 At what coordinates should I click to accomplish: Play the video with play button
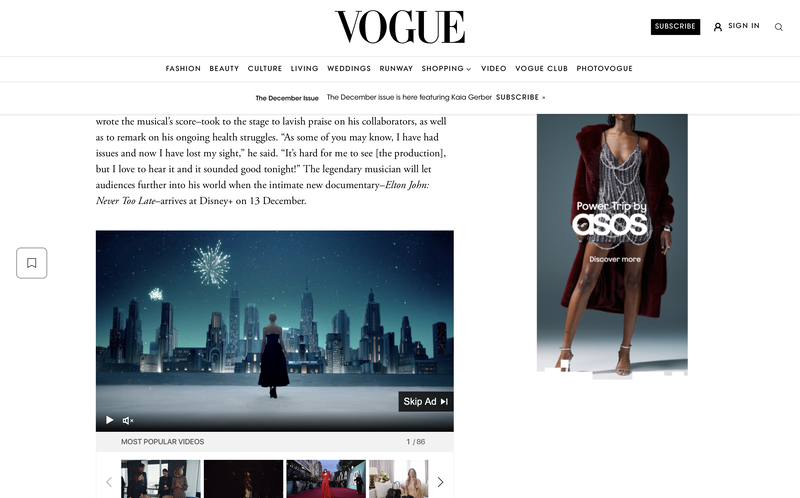(x=109, y=420)
